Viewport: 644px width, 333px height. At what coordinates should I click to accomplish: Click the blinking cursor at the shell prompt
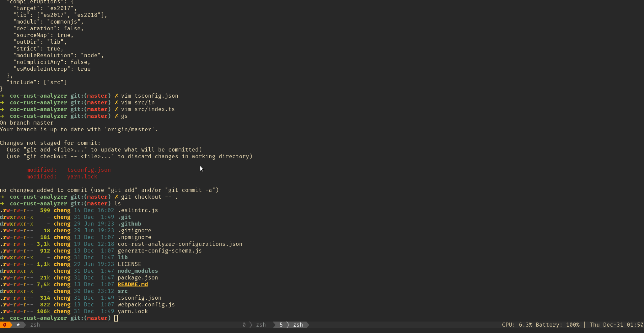tap(116, 318)
